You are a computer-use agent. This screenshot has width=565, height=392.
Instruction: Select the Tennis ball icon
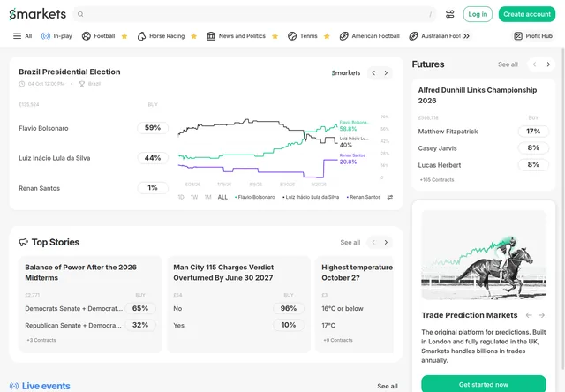292,36
